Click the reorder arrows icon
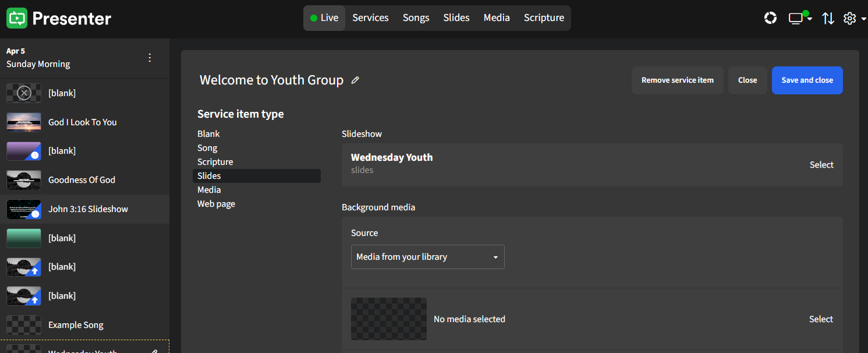The image size is (868, 353). 828,18
